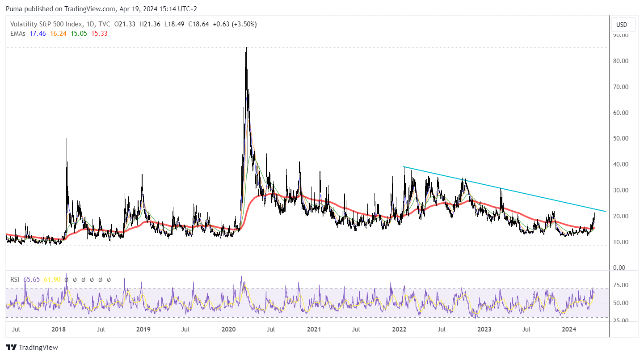Click the 80.00 price axis label
The height and width of the screenshot is (357, 644).
click(621, 61)
